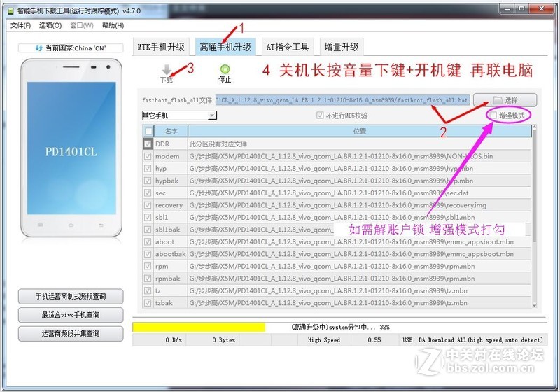
Task: Select the recovery.img path cell
Action: point(360,205)
